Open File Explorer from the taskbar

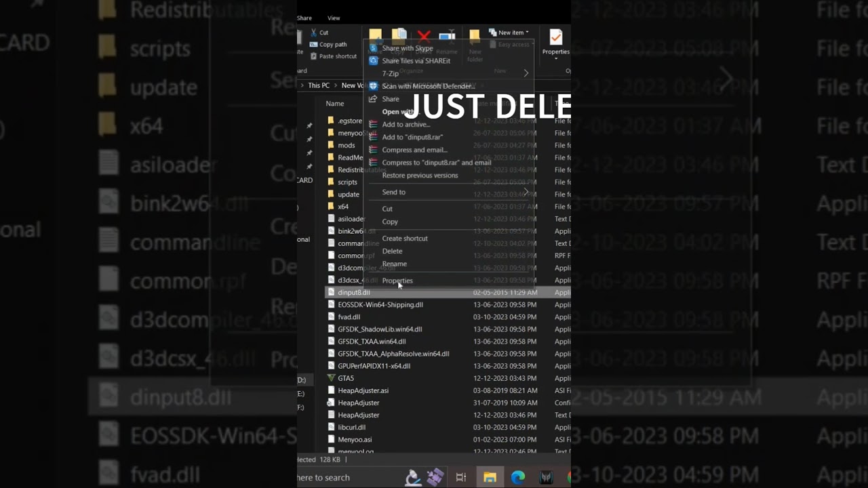(x=489, y=478)
